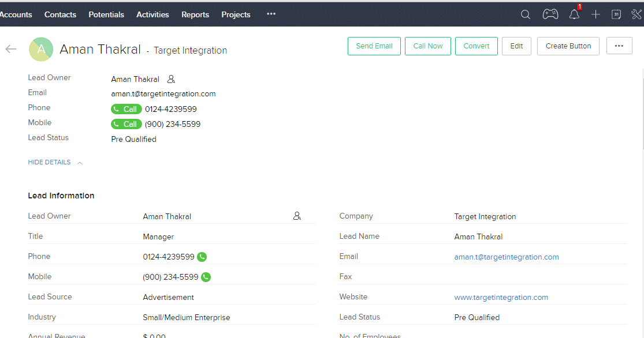Open the setup tools icon
644x338 pixels.
(636, 14)
